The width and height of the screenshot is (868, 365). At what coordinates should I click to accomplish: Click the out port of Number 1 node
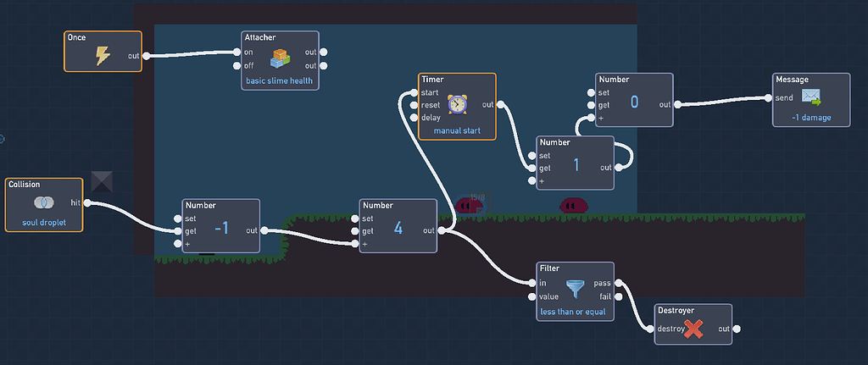pyautogui.click(x=618, y=168)
